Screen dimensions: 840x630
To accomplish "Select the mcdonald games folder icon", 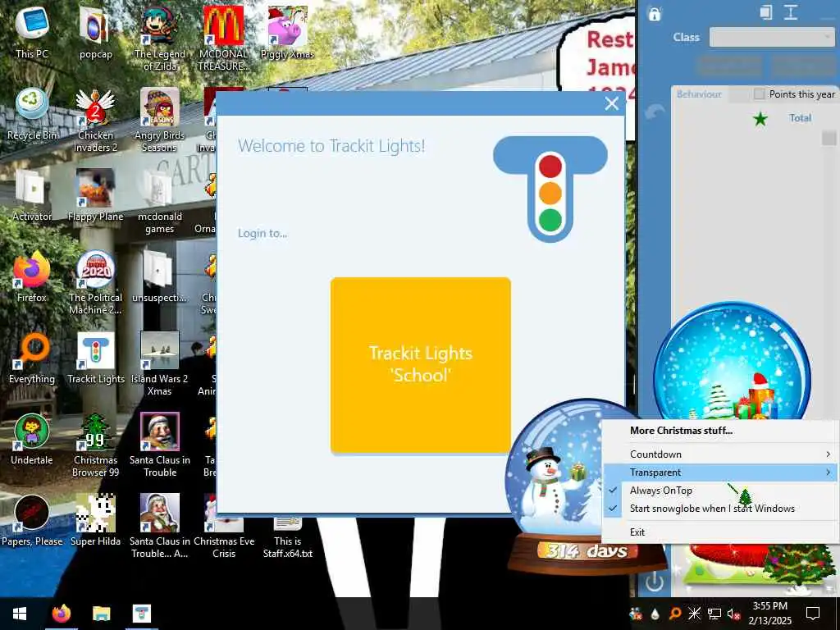I will 160,201.
